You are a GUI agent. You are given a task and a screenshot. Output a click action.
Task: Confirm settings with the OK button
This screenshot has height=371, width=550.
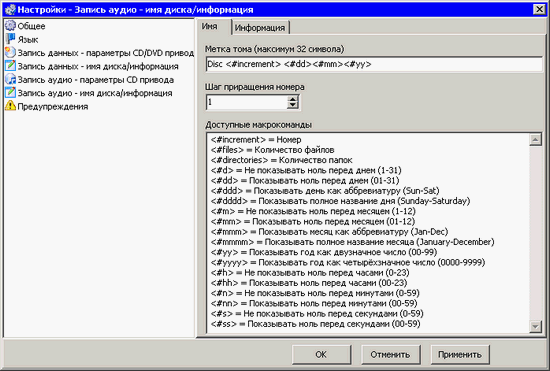point(321,355)
